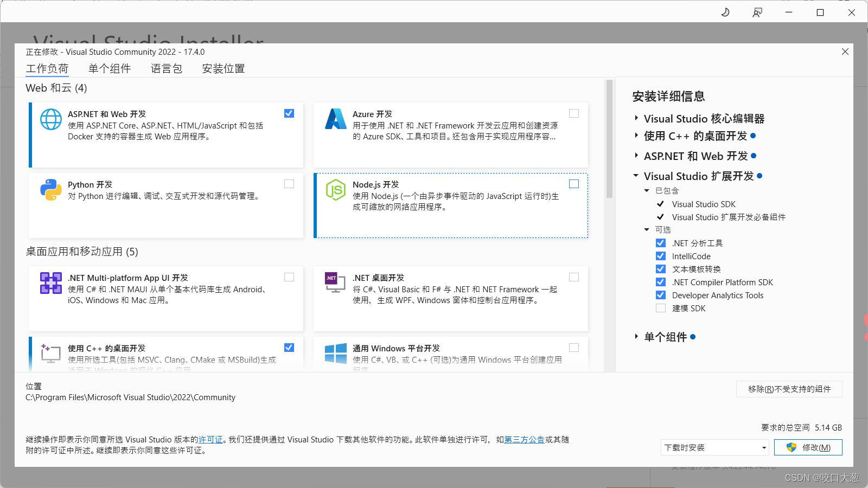Collapse Visual Studio 扩展开发 details
The image size is (868, 488).
(636, 176)
